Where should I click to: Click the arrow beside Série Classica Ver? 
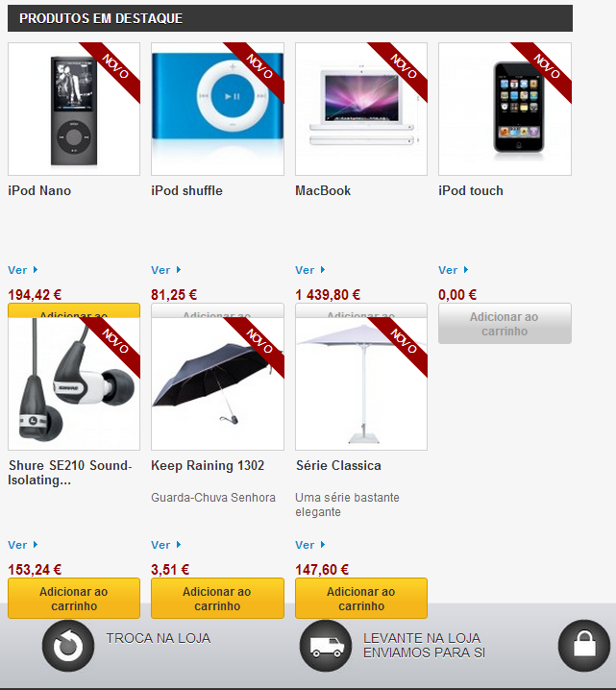point(323,545)
